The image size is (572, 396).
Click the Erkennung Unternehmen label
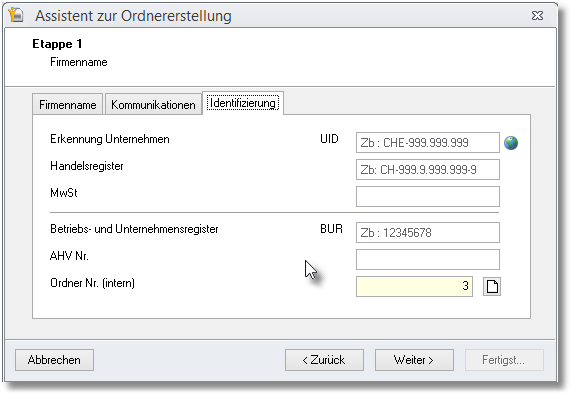pyautogui.click(x=110, y=139)
